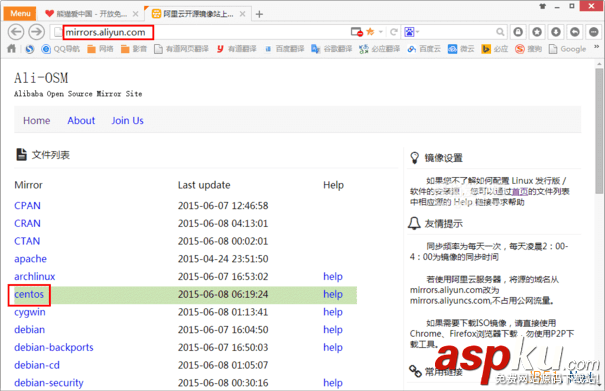605x391 pixels.
Task: Open the apache mirror link
Action: [30, 259]
